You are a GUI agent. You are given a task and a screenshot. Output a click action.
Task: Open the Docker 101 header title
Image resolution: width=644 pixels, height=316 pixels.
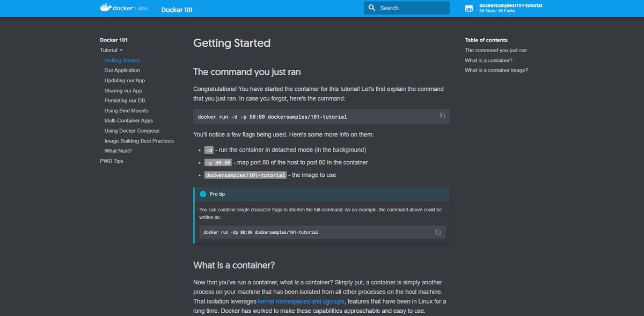tap(177, 9)
